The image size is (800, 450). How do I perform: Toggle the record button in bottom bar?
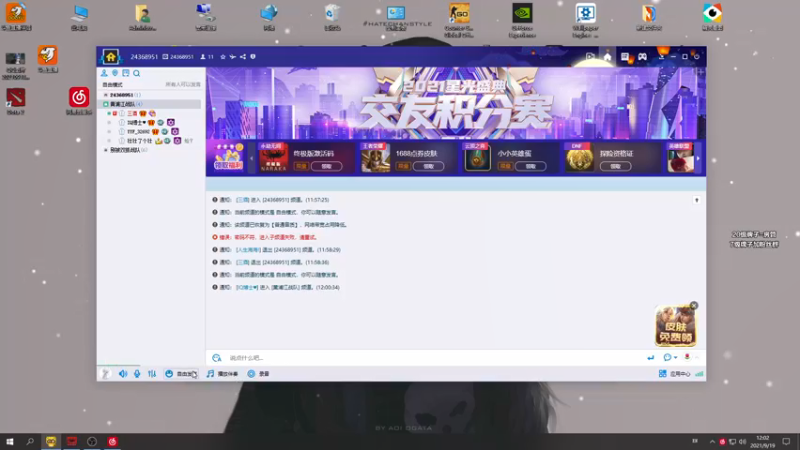(258, 373)
